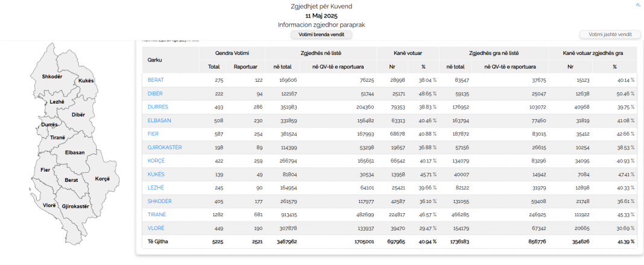This screenshot has width=644, height=265.
Task: Click Fier reported centers 254
Action: 258,134
